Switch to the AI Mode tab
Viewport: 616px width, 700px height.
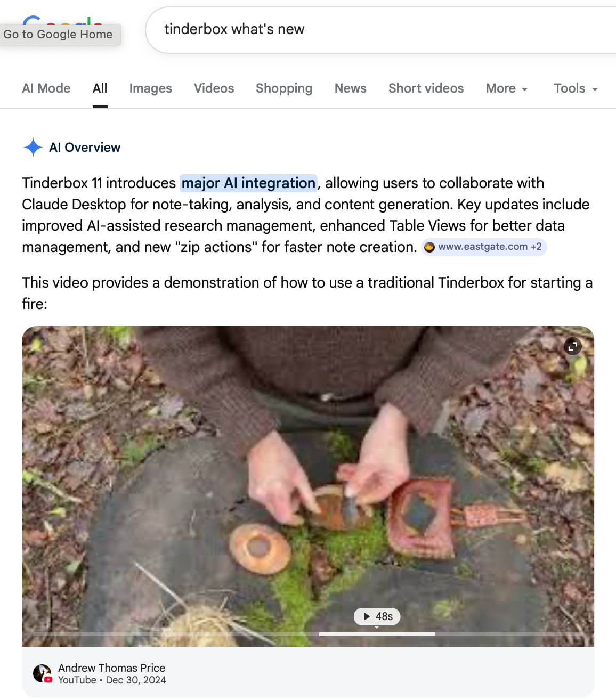tap(46, 88)
